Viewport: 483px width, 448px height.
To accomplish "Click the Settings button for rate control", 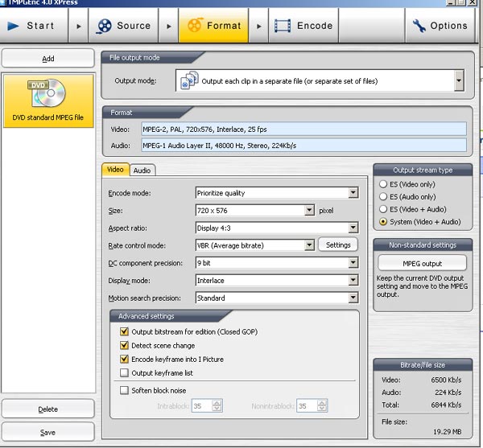I will [338, 245].
